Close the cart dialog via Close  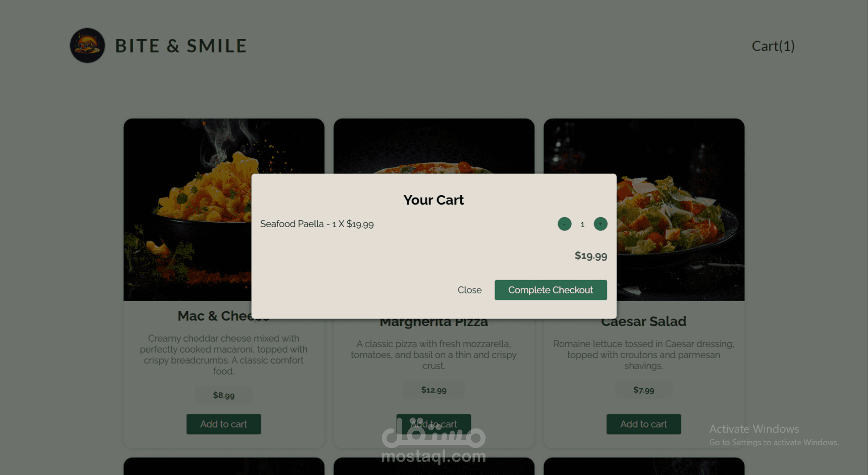tap(469, 290)
